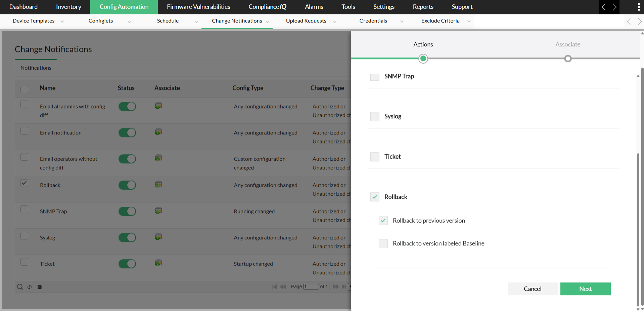
Task: Click the associate device icon for Rollback row
Action: click(158, 184)
